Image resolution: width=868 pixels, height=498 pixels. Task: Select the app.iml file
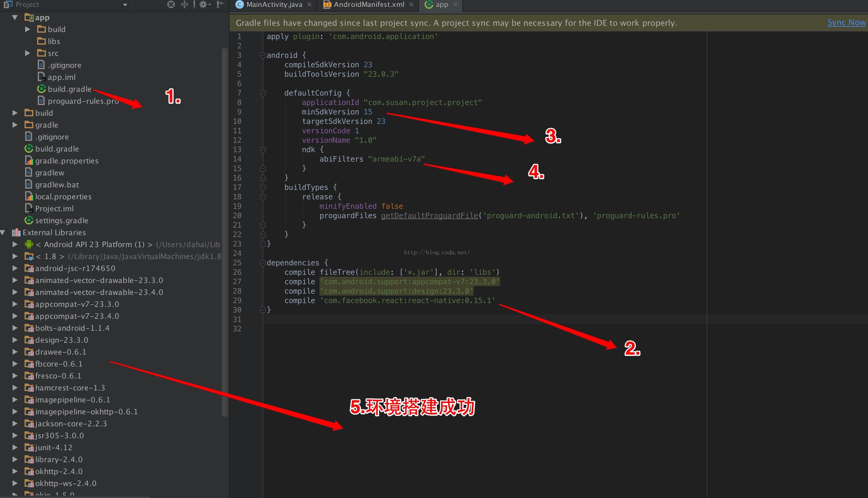[62, 77]
